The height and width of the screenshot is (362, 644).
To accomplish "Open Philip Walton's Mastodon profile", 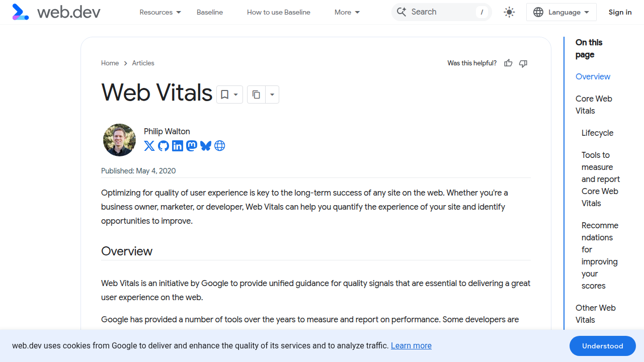I will pos(191,146).
